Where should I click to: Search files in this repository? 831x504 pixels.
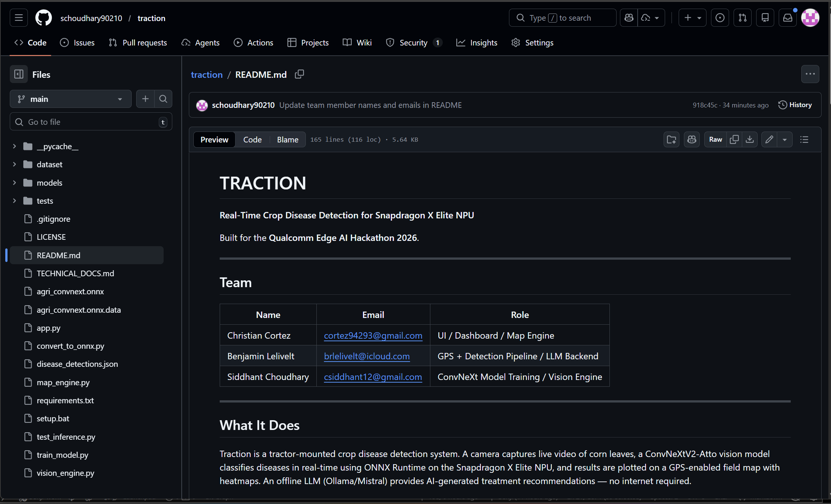pos(163,99)
